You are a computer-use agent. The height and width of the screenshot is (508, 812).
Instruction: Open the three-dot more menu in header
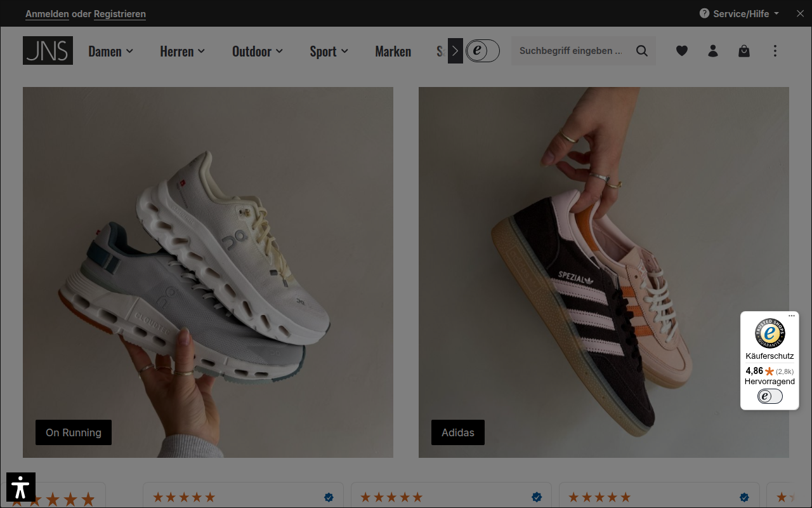[x=775, y=51]
